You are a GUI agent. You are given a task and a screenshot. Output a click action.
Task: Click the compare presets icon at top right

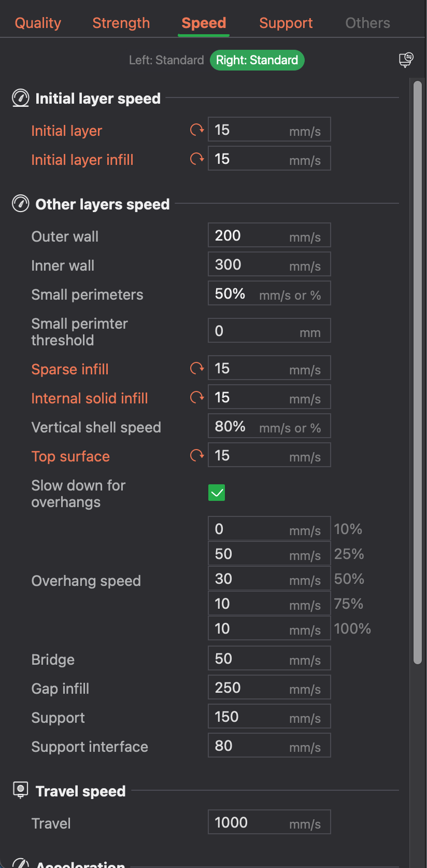tap(406, 60)
